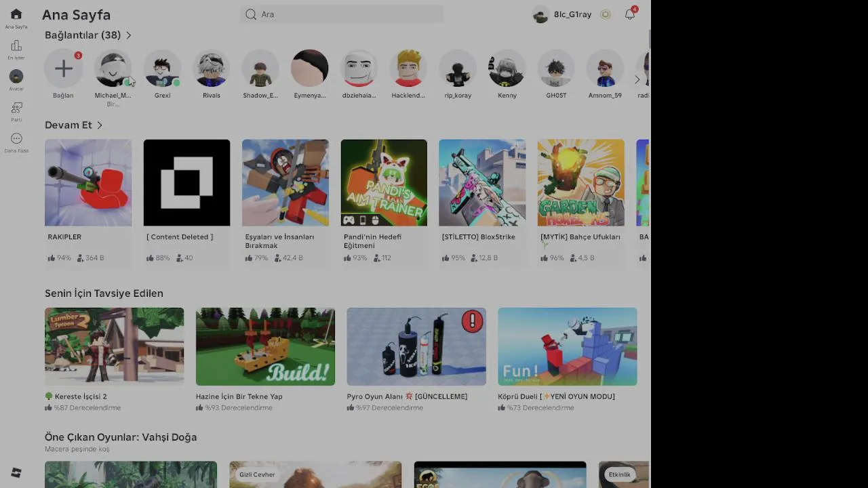Image resolution: width=868 pixels, height=488 pixels.
Task: Click Köprü Düeli YENİ OYUN MODU title
Action: click(x=556, y=396)
